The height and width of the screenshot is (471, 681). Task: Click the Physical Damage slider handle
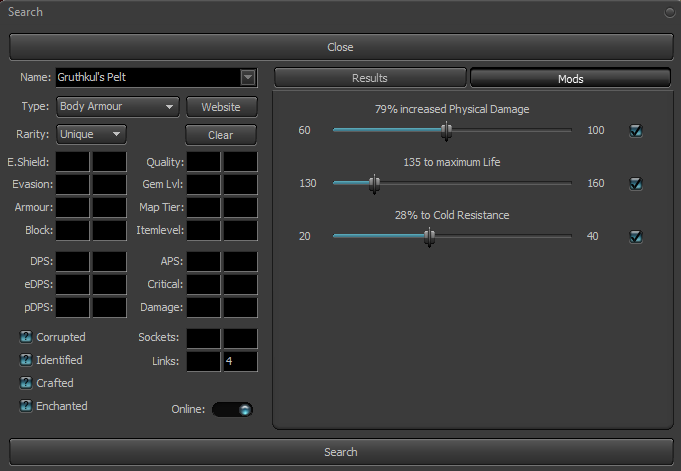point(446,131)
